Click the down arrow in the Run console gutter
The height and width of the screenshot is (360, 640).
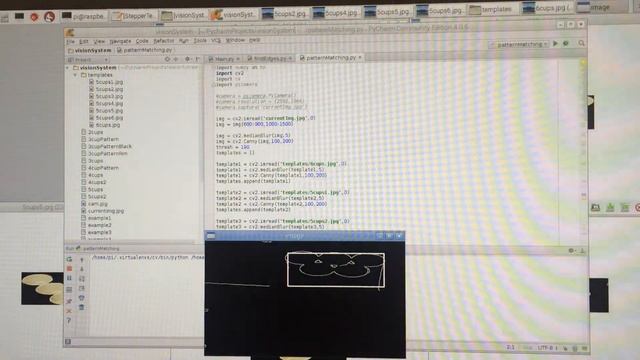click(82, 269)
